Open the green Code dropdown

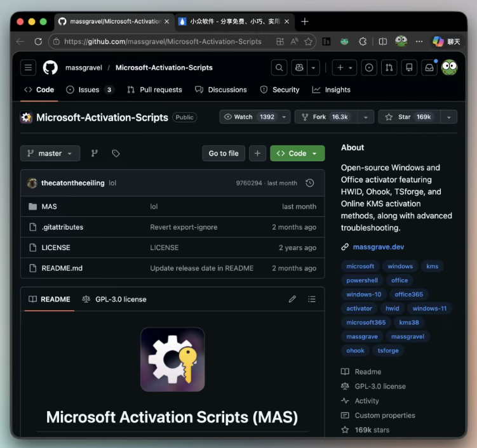(x=297, y=154)
